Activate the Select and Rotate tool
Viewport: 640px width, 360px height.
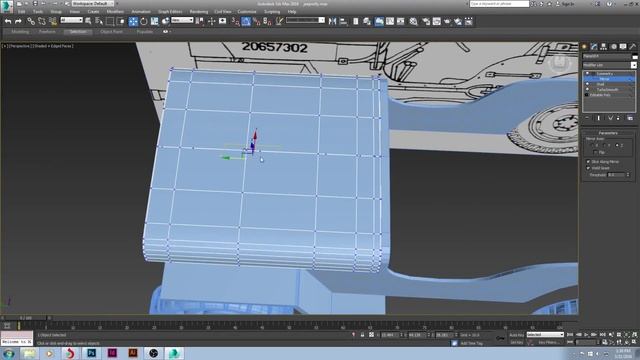[x=144, y=21]
